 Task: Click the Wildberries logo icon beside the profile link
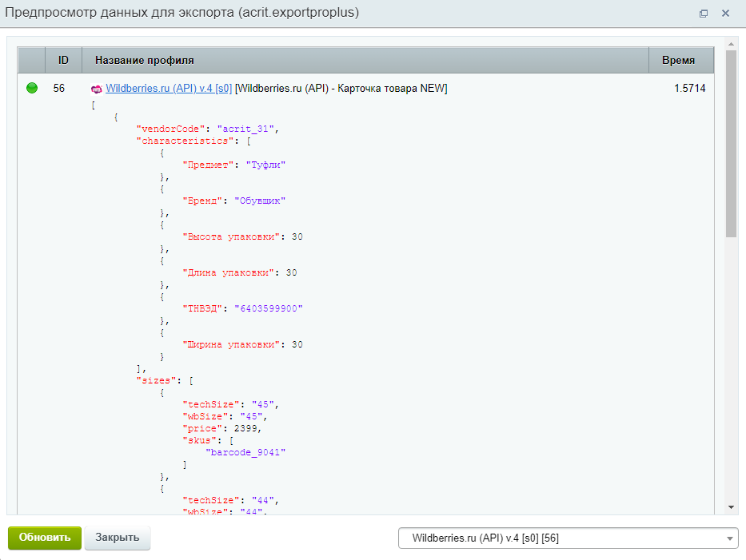(97, 89)
